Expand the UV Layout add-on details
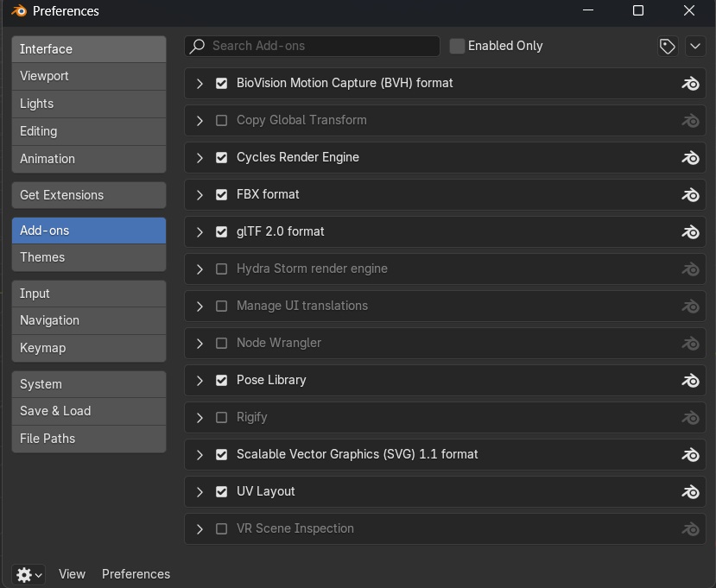 pyautogui.click(x=200, y=491)
